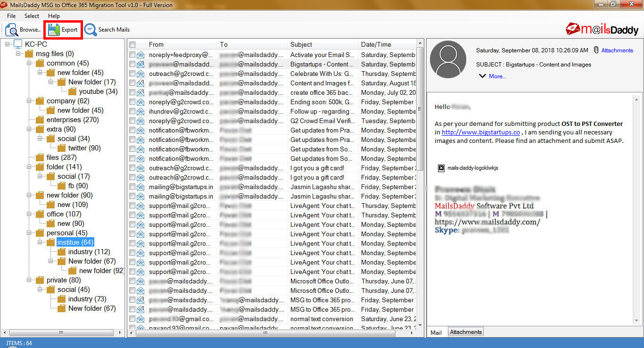The width and height of the screenshot is (644, 348).
Task: Sort by the To column header
Action: coord(252,44)
